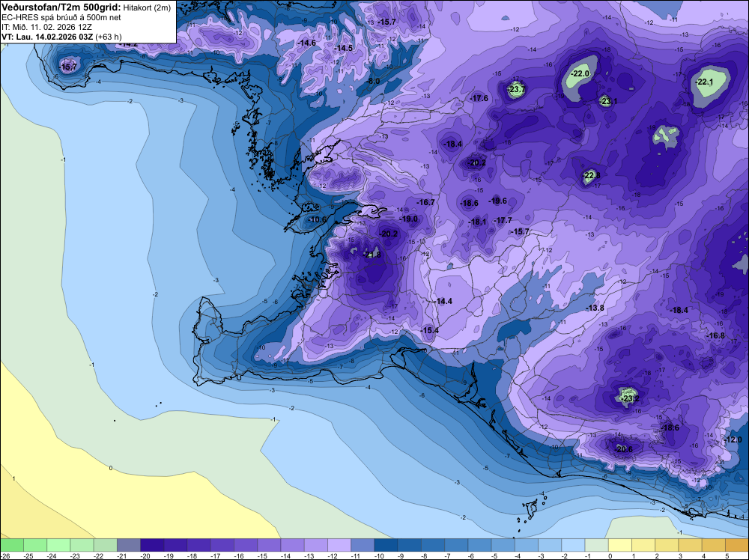Click the -23.7 cold spot label

point(516,89)
